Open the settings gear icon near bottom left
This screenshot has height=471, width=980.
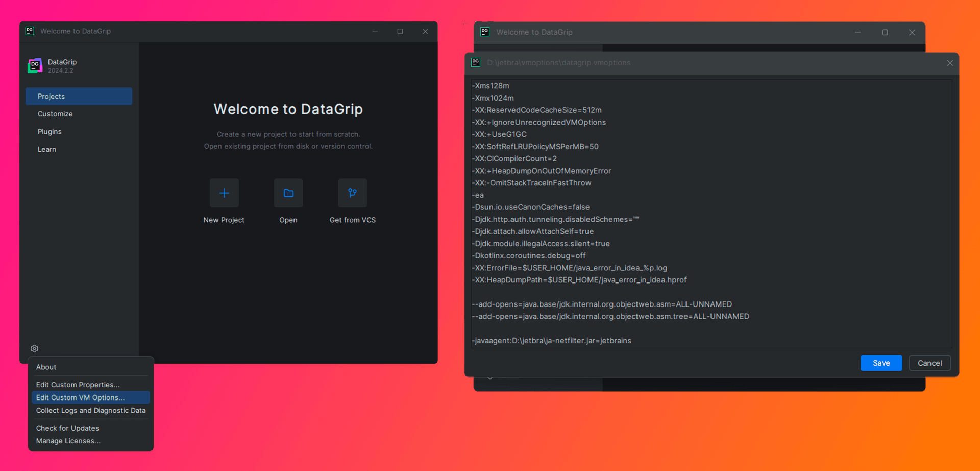[x=34, y=348]
